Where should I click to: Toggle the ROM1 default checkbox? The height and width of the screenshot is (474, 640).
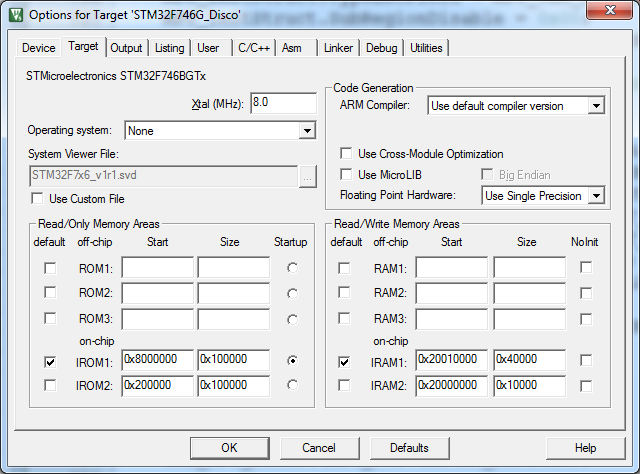coord(50,268)
